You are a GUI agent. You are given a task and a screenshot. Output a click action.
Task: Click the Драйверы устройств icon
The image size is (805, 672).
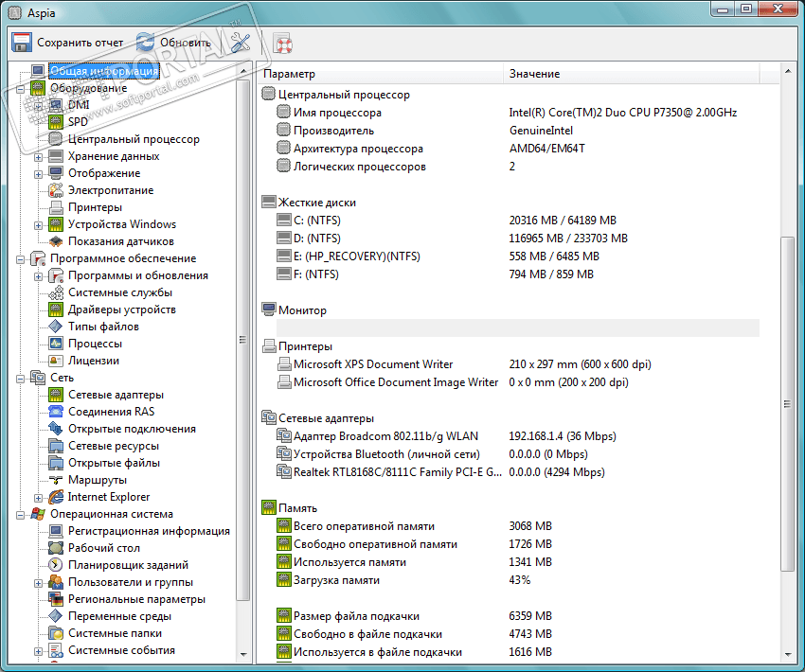tap(56, 309)
